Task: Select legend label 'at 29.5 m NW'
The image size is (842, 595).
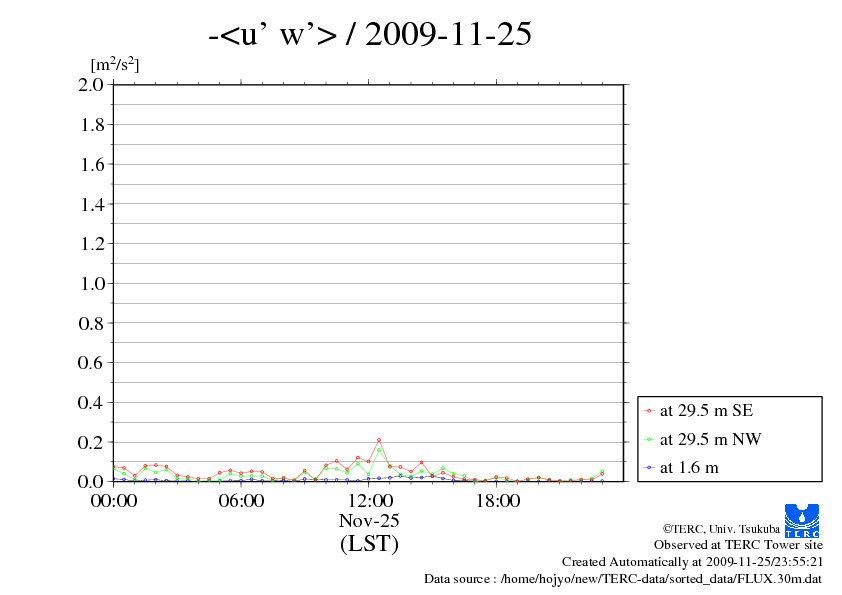Action: [710, 439]
